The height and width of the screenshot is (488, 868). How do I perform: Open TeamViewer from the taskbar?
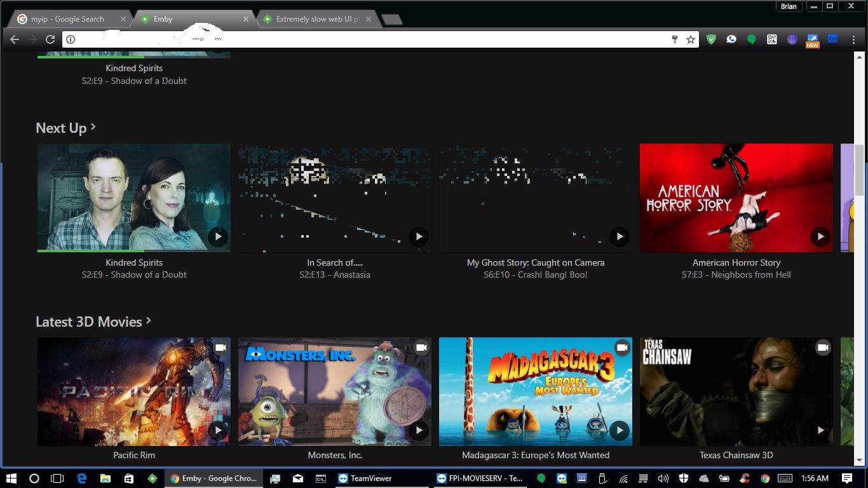pos(365,478)
